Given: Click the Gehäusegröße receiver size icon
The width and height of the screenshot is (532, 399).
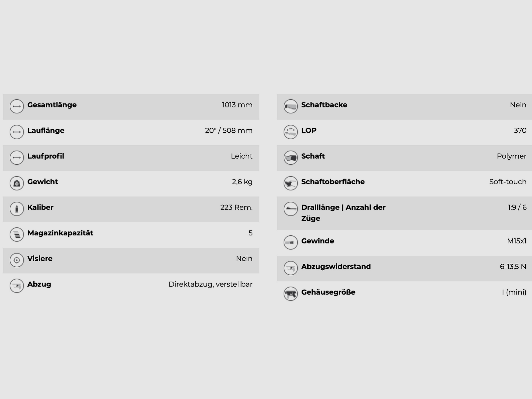Looking at the screenshot, I should (x=291, y=294).
